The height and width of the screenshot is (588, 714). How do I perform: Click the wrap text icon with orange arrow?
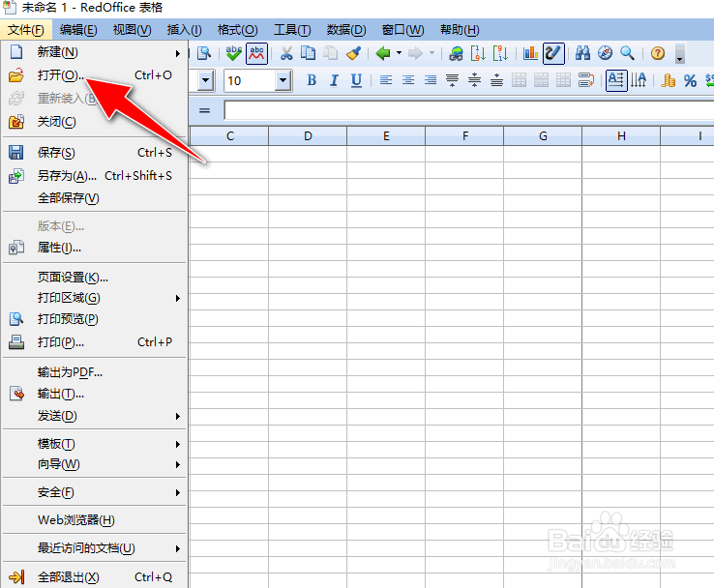(x=586, y=80)
